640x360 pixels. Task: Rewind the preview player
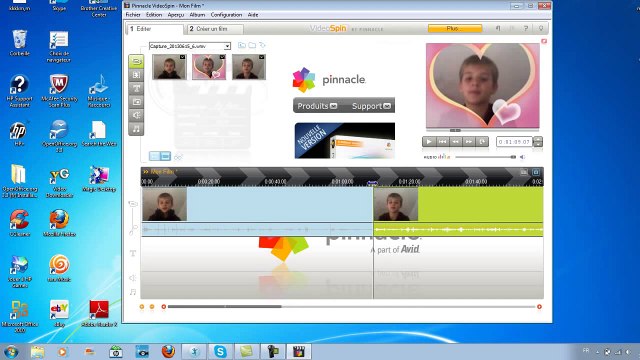(456, 142)
